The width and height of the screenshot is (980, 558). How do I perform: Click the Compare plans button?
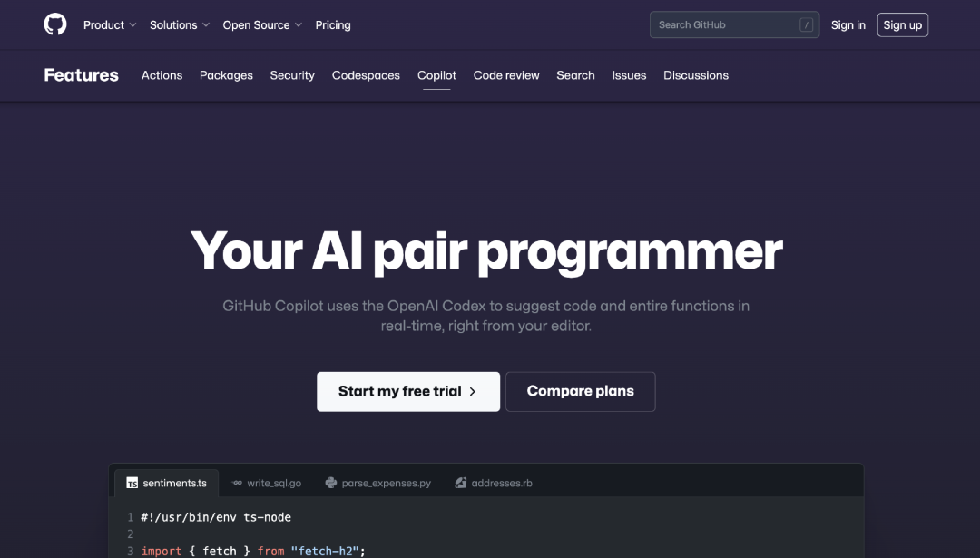coord(581,392)
